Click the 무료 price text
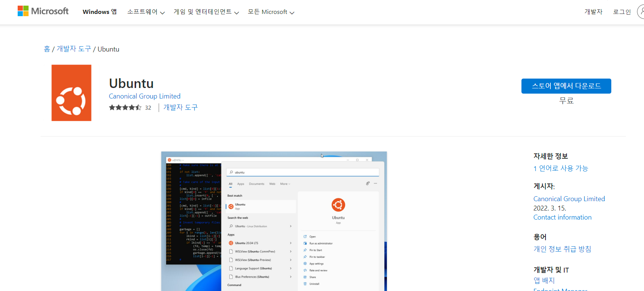Viewport: 644px width, 291px height. click(x=566, y=101)
